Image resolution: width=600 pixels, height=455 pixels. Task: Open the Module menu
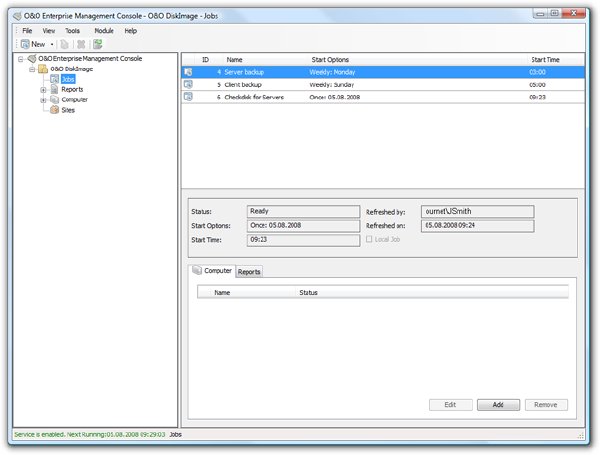pos(104,31)
